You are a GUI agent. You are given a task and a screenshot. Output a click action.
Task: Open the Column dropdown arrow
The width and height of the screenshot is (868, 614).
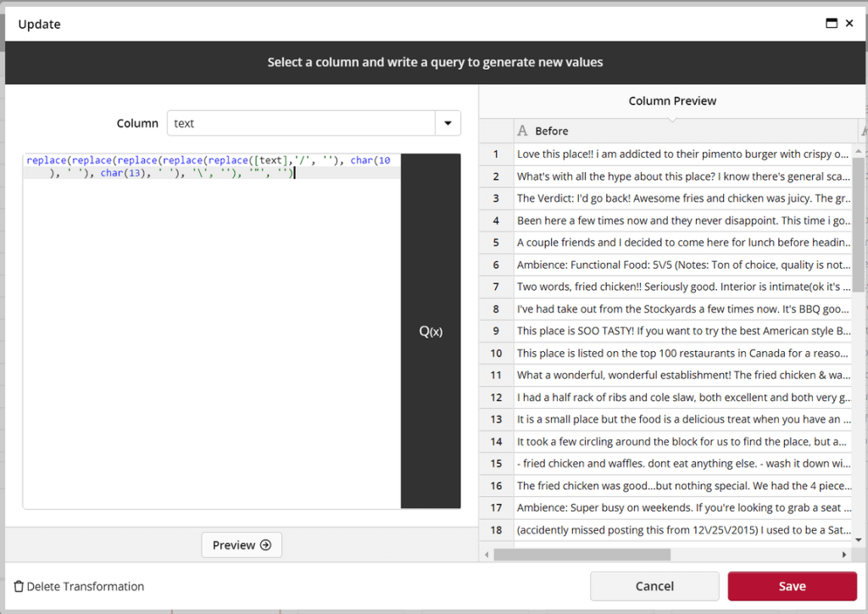[448, 123]
